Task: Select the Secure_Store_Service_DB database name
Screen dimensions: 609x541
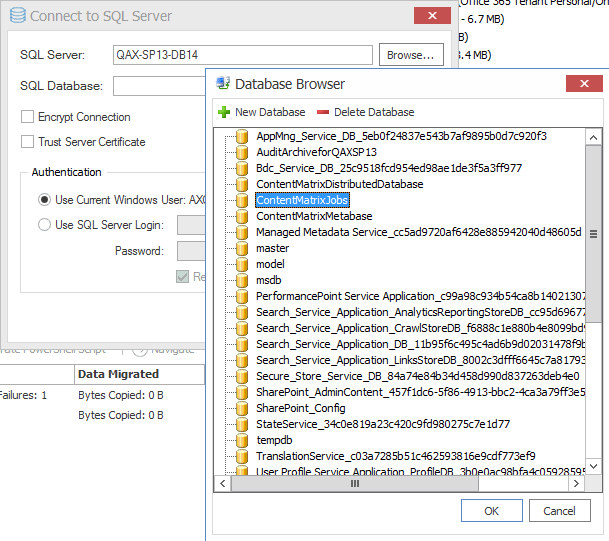Action: 418,376
